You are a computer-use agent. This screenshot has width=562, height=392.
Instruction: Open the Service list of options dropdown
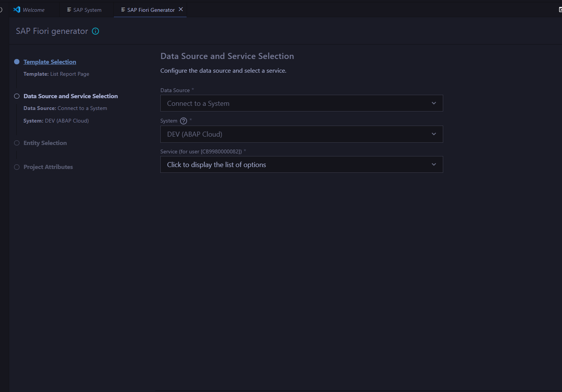302,164
